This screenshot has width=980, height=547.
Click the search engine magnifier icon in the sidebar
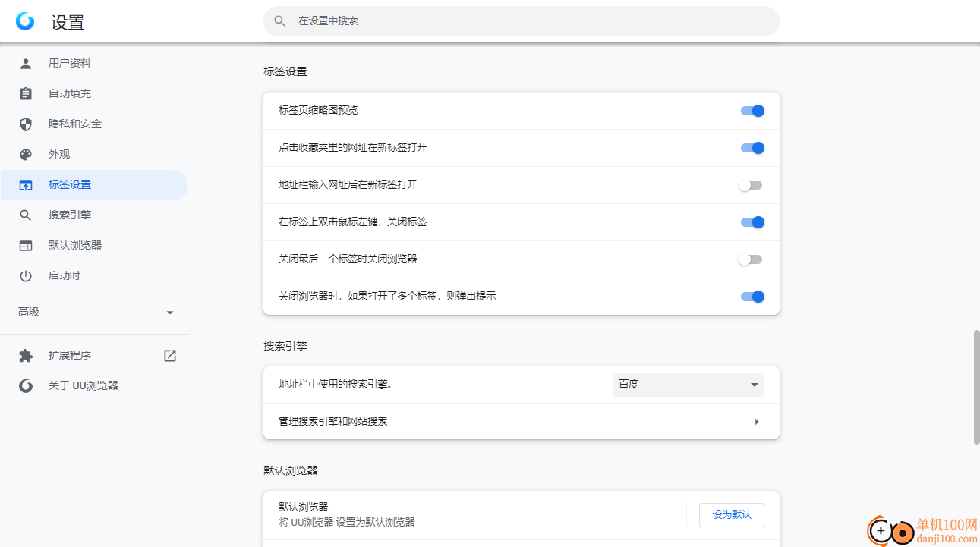coord(26,215)
